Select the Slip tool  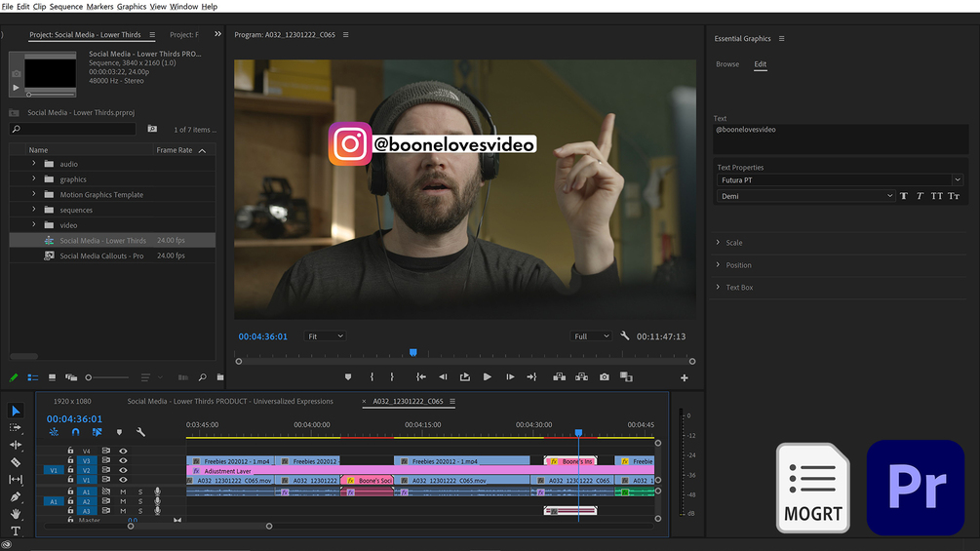point(16,479)
